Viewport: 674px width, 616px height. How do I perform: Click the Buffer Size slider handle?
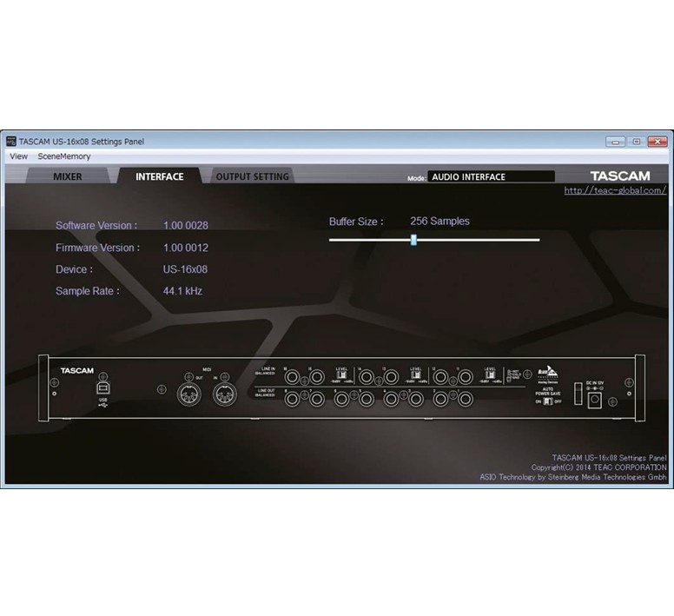[x=413, y=240]
